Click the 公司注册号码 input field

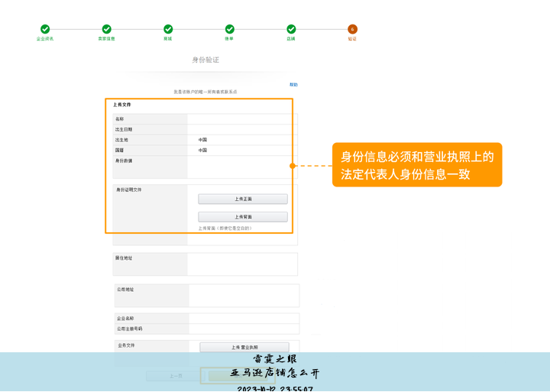click(x=244, y=329)
